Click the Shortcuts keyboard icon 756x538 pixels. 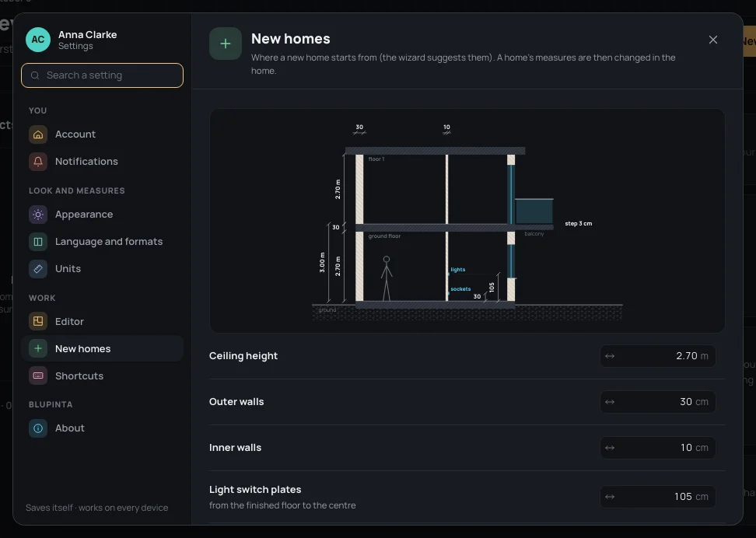(38, 376)
